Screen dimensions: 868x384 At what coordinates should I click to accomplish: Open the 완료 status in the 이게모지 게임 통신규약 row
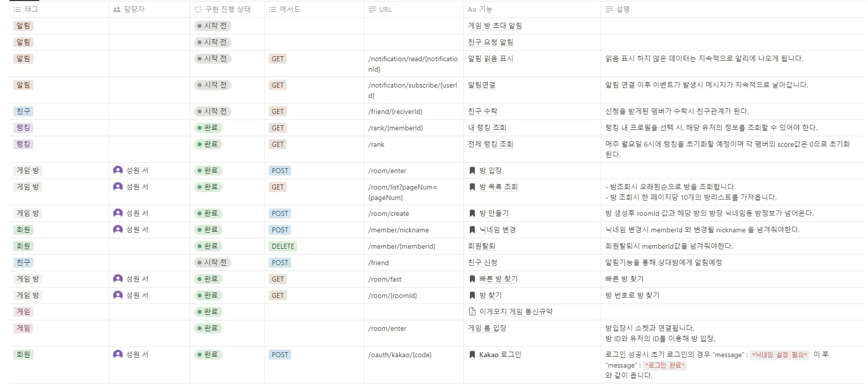[208, 312]
